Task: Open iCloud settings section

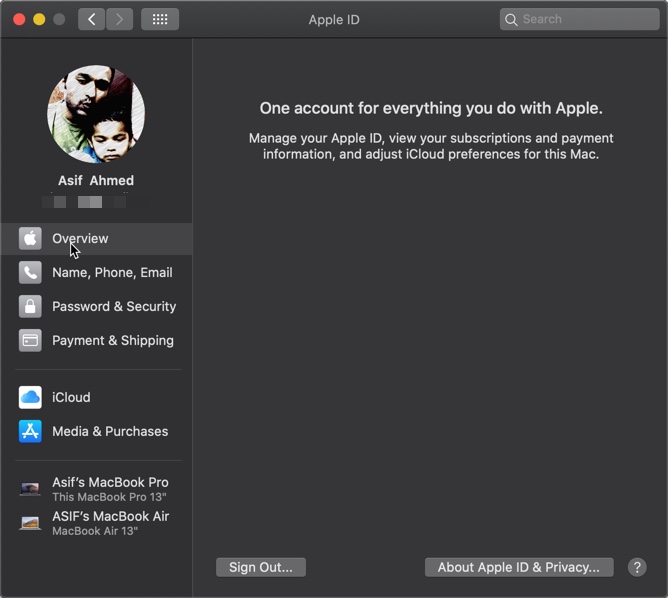Action: tap(96, 397)
